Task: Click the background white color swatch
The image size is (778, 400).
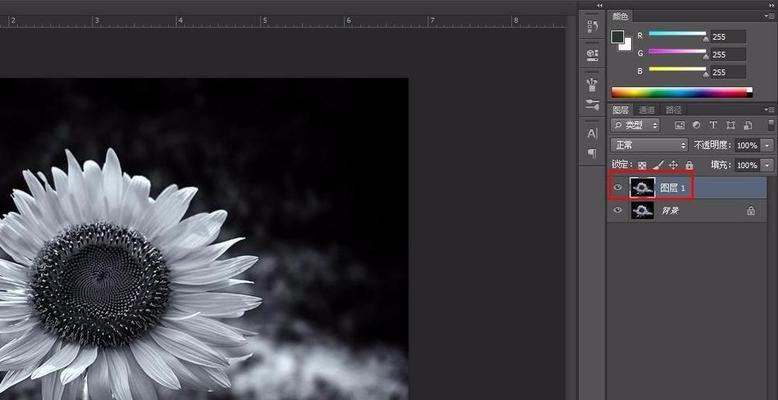Action: [x=626, y=45]
